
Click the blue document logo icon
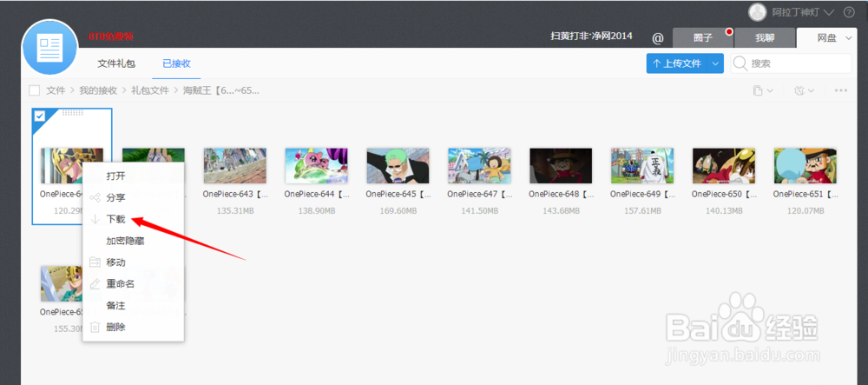pyautogui.click(x=49, y=47)
